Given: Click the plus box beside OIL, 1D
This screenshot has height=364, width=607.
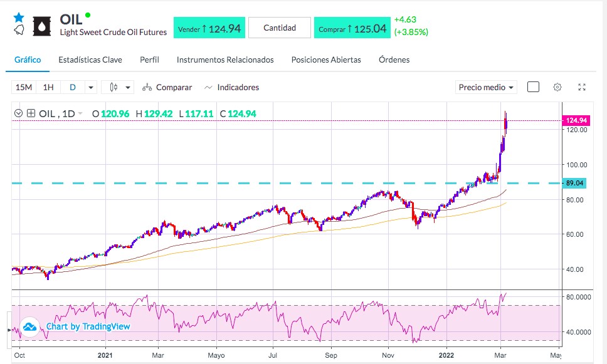Looking at the screenshot, I should pyautogui.click(x=31, y=113).
